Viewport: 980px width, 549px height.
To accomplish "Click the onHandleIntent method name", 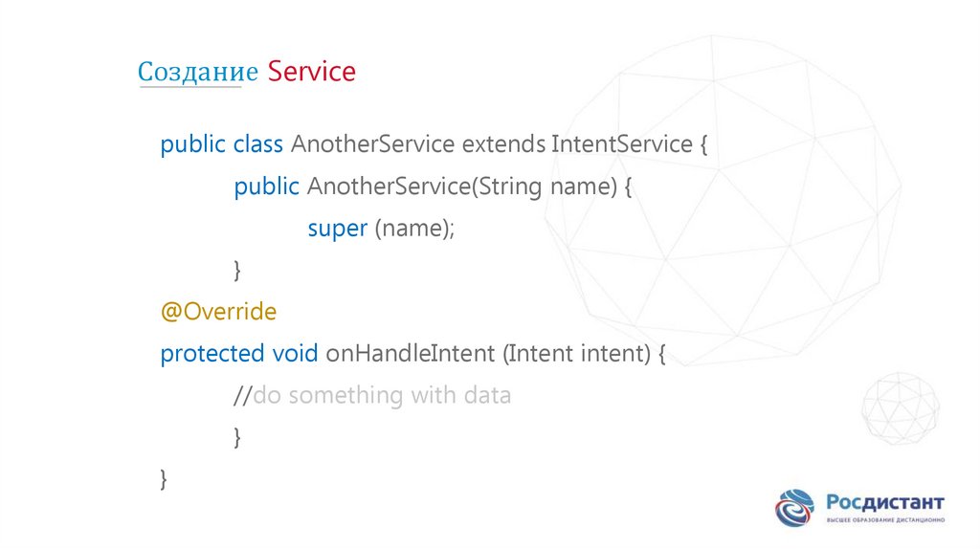I will pyautogui.click(x=409, y=353).
